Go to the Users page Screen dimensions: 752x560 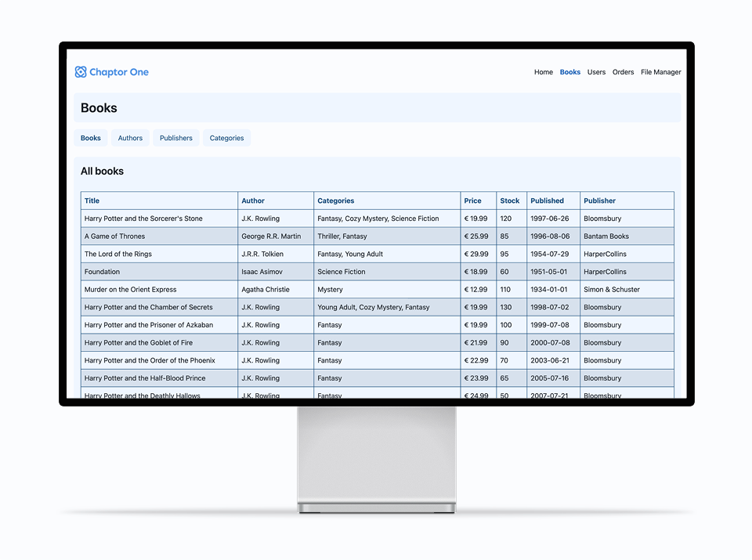point(596,72)
